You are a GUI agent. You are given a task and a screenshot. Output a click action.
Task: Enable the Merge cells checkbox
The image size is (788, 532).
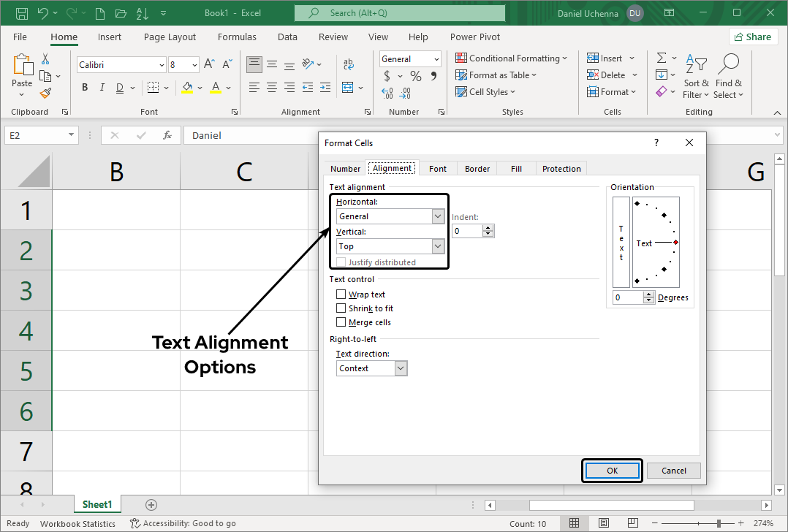click(x=341, y=322)
